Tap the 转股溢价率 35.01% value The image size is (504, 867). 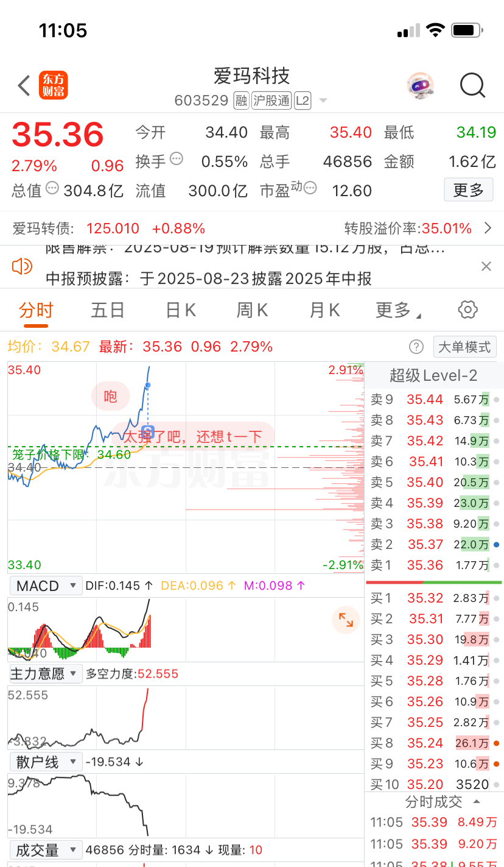(447, 228)
